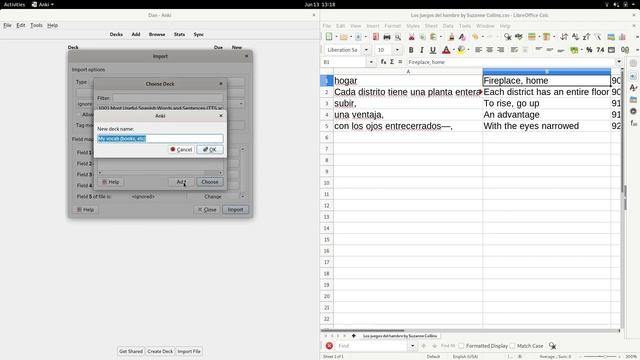Viewport: 640px width, 360px height.
Task: Click the Paste clipboard icon in Calc
Action: point(433,37)
